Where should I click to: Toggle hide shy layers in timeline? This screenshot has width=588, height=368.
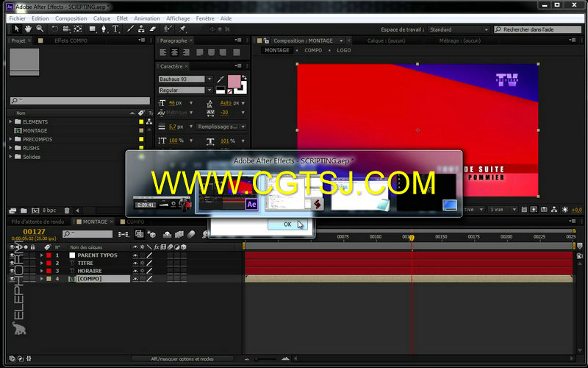click(168, 234)
